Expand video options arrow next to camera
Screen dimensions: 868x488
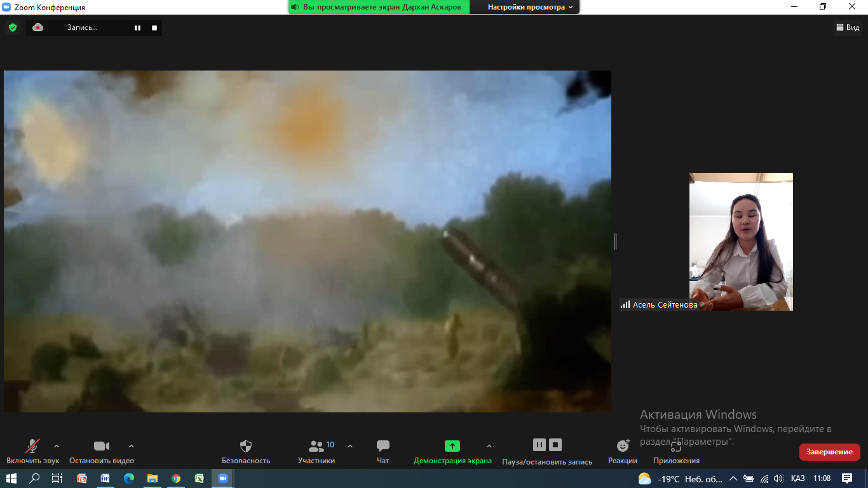[132, 446]
